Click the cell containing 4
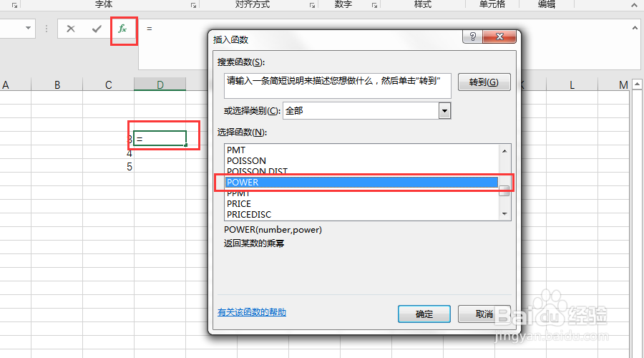 click(109, 153)
